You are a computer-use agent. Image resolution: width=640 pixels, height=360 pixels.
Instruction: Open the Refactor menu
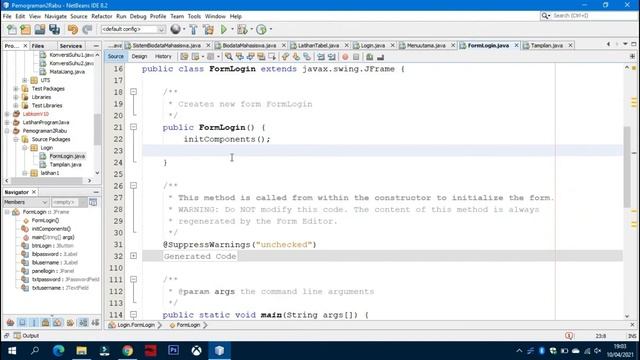102,16
